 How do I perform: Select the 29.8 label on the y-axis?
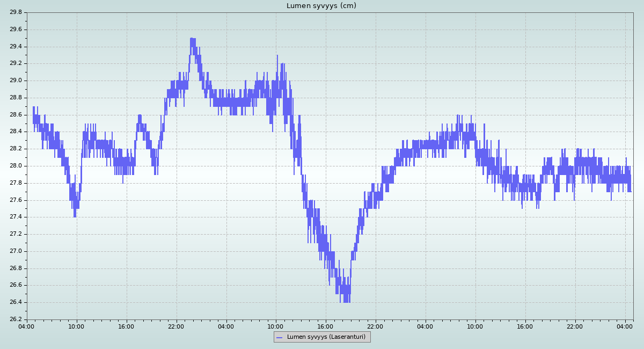click(x=16, y=12)
